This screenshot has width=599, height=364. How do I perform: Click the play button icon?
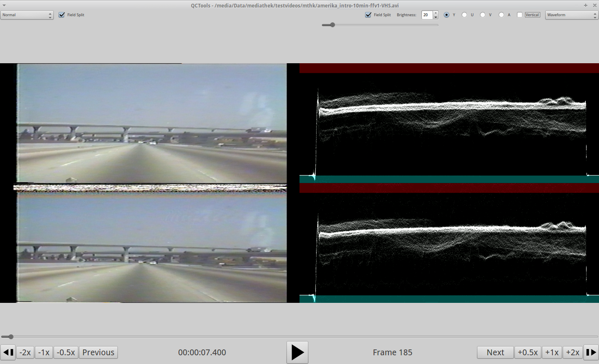(297, 352)
